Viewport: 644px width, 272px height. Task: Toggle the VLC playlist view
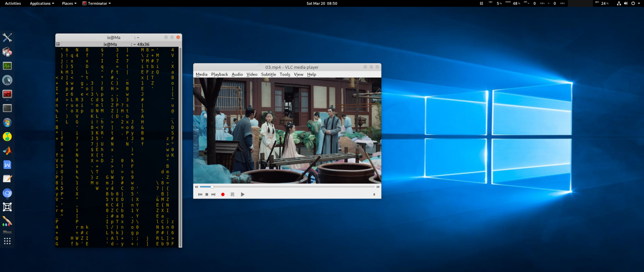point(232,194)
